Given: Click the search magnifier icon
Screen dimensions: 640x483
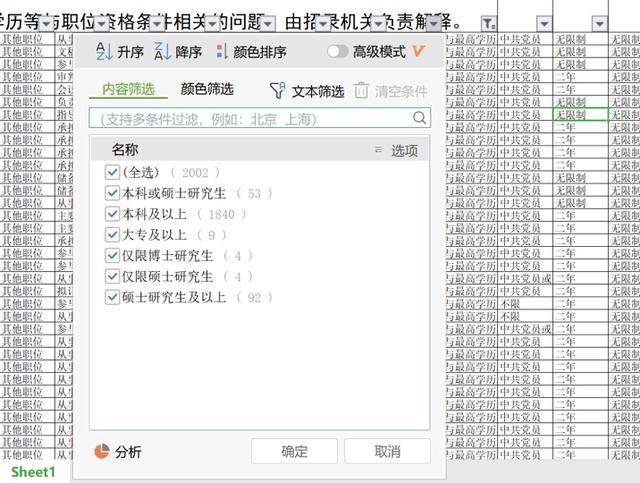Looking at the screenshot, I should (x=419, y=118).
